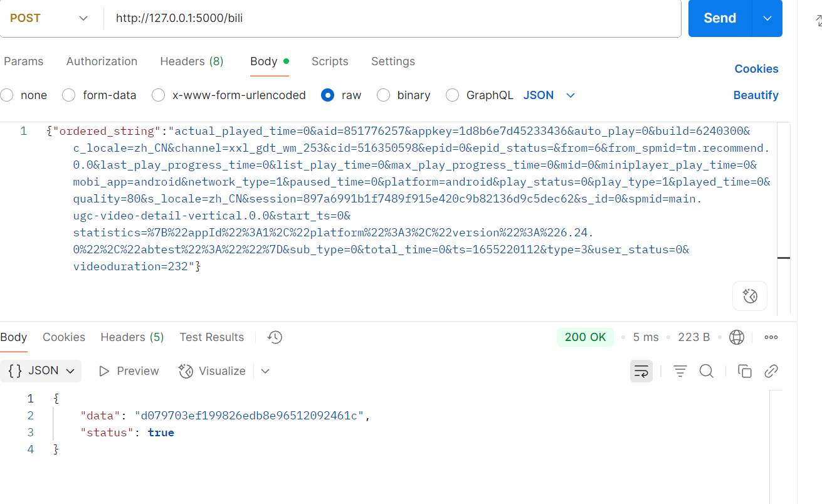Viewport: 822px width, 504px height.
Task: Choose the GraphQL body type
Action: pos(480,95)
